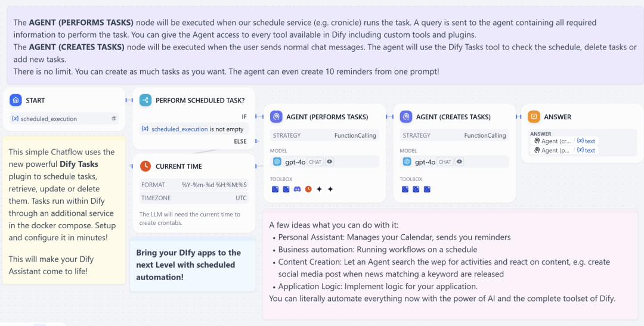Select the scheduled_execution variable in START node
Viewport: 644px width, 326px height.
coord(49,119)
